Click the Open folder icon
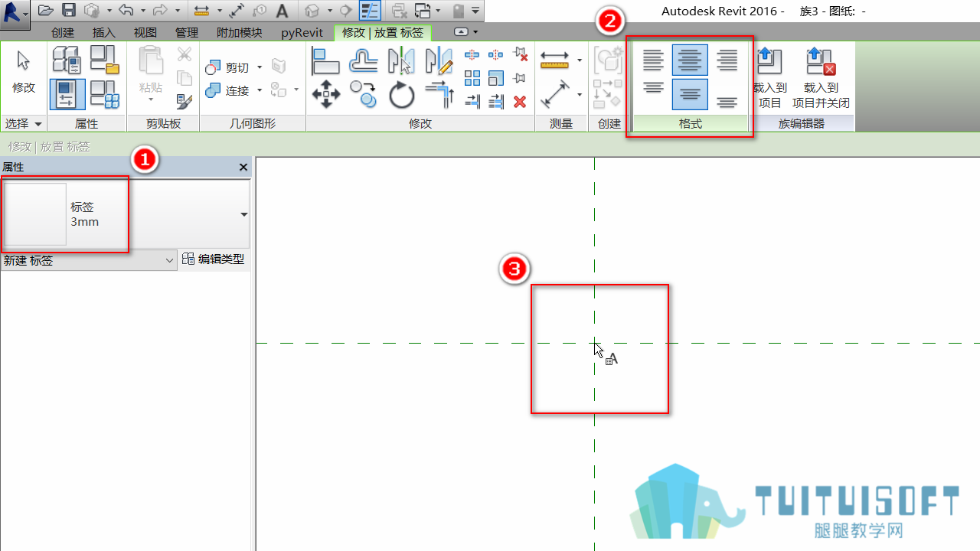 (46, 11)
